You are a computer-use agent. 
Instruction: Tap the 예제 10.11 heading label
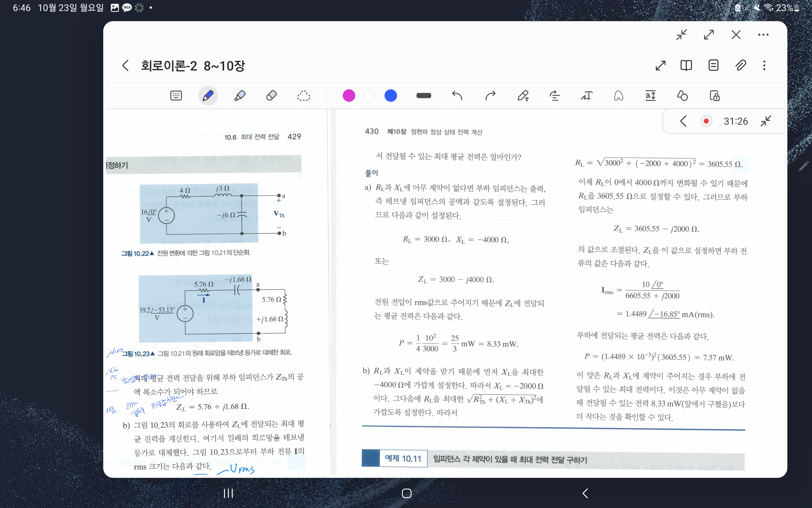[403, 459]
